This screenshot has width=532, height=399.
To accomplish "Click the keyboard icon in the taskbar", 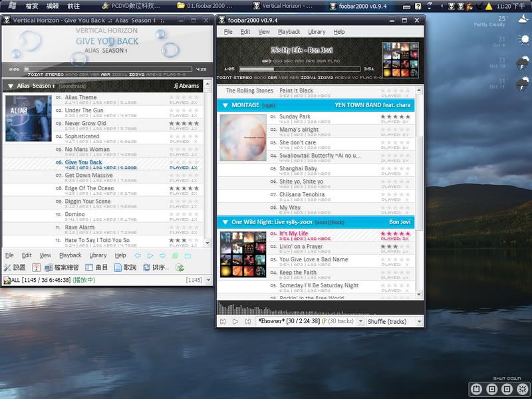I will (x=407, y=7).
